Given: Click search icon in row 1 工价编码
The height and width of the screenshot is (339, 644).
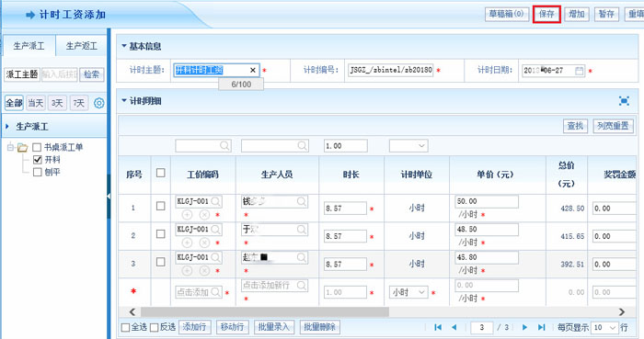Looking at the screenshot, I should pyautogui.click(x=215, y=201).
